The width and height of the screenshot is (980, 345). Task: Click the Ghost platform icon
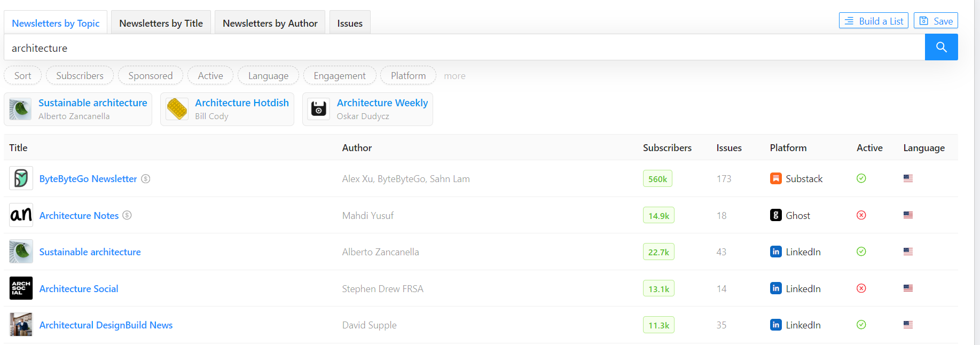tap(775, 215)
